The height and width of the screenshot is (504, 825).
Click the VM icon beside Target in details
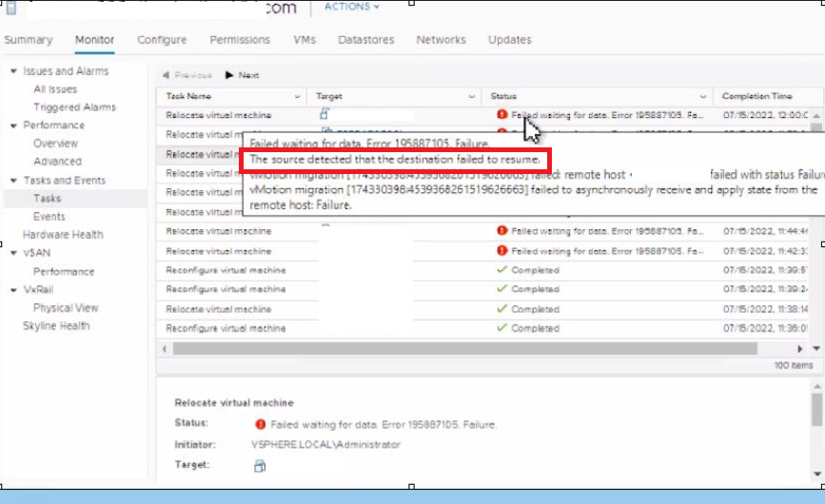tap(260, 466)
